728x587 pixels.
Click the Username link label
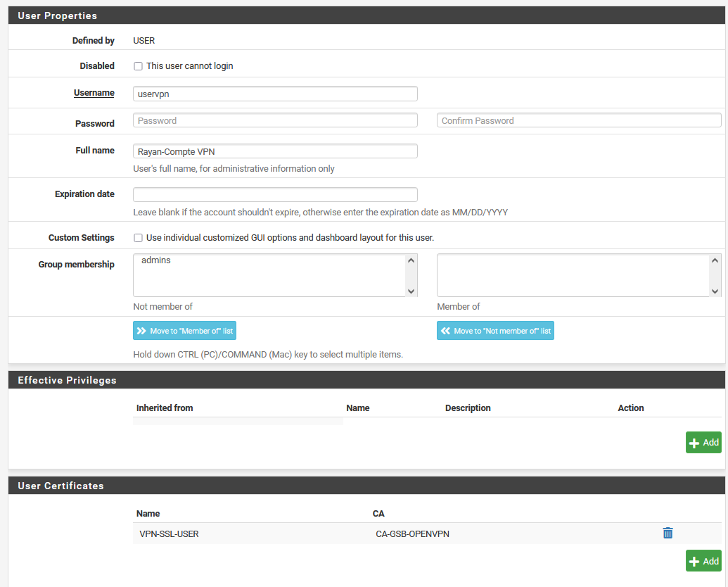(x=94, y=92)
